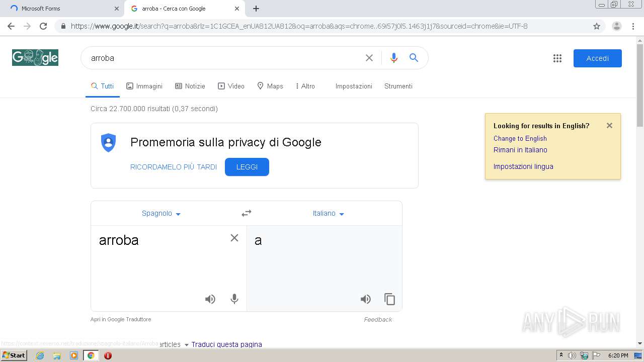Screen dimensions: 644x362
Task: Click the volume tray icon
Action: pos(572,355)
